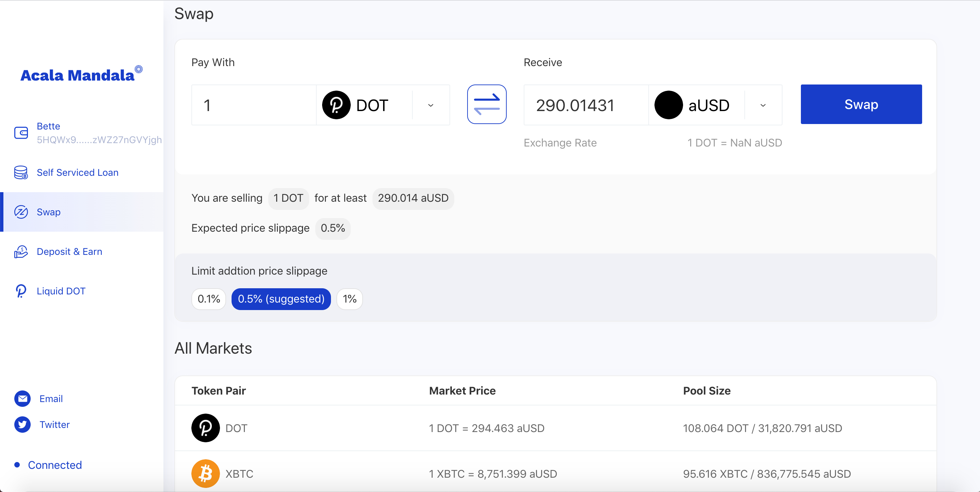
Task: Click the Liquid DOT sidebar icon
Action: [x=21, y=291]
